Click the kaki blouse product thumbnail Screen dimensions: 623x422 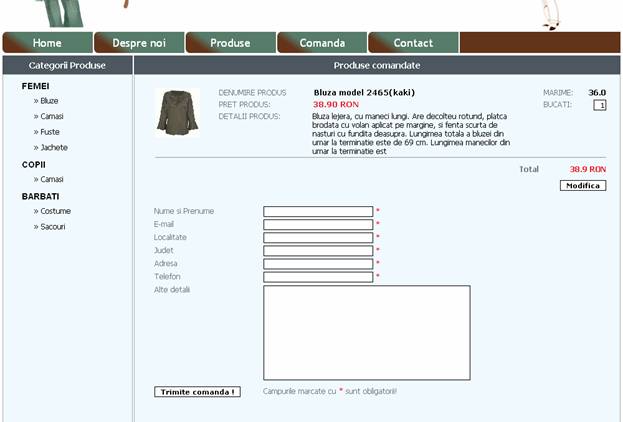(177, 112)
